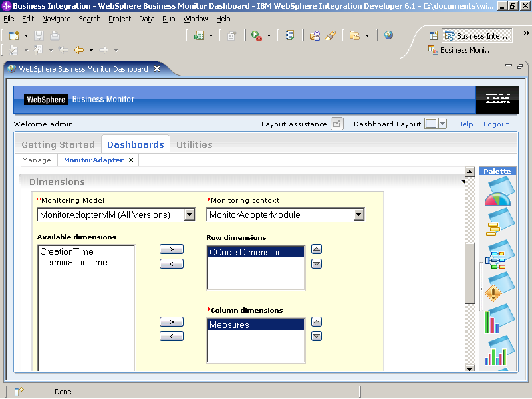Click the Layout assistance pencil icon
The height and width of the screenshot is (399, 532).
337,124
